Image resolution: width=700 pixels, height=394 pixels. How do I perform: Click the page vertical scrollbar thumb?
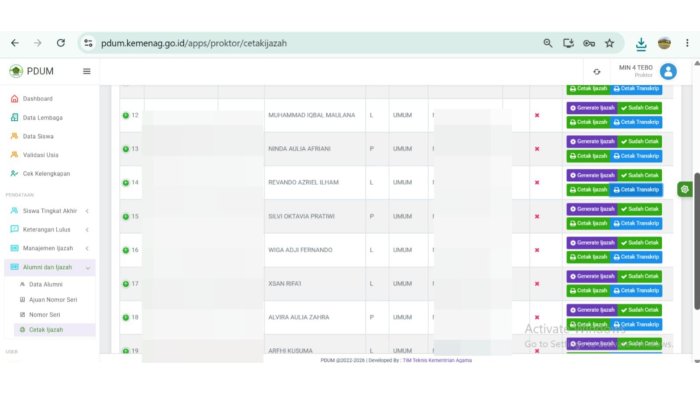(x=696, y=241)
